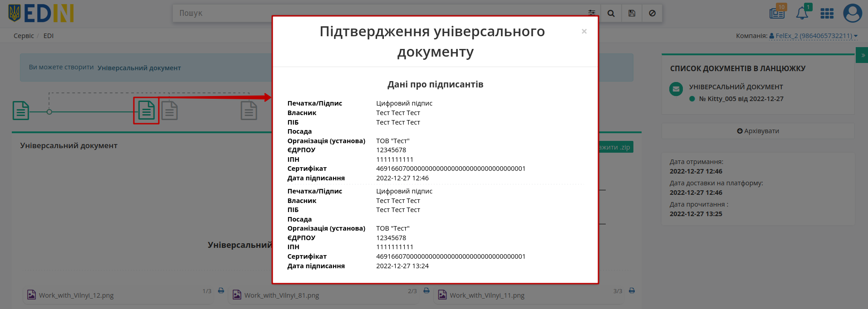Click the signing date 2022-12-27 13:24
Image resolution: width=868 pixels, height=309 pixels.
coord(402,266)
